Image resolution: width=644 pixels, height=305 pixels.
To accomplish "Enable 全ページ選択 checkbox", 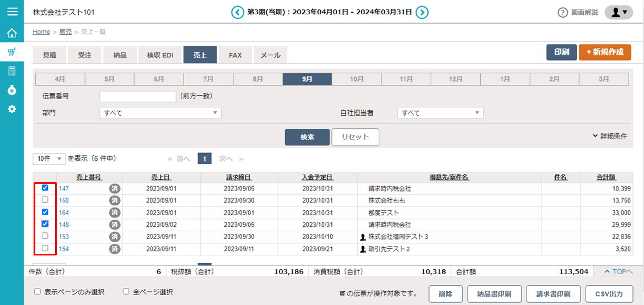I will 126,292.
